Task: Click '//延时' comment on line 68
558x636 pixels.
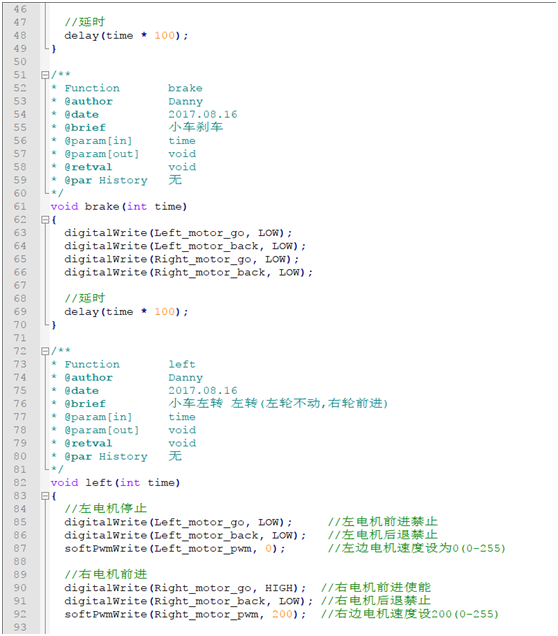Action: 85,299
